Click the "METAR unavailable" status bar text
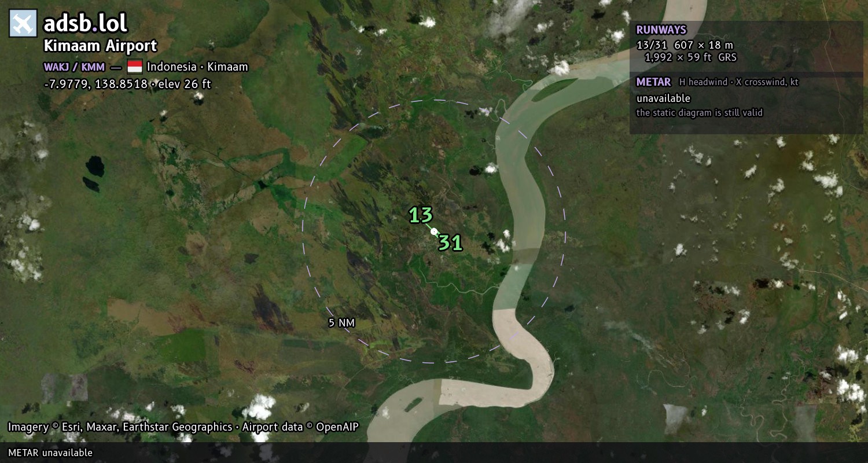868x463 pixels. 50,453
